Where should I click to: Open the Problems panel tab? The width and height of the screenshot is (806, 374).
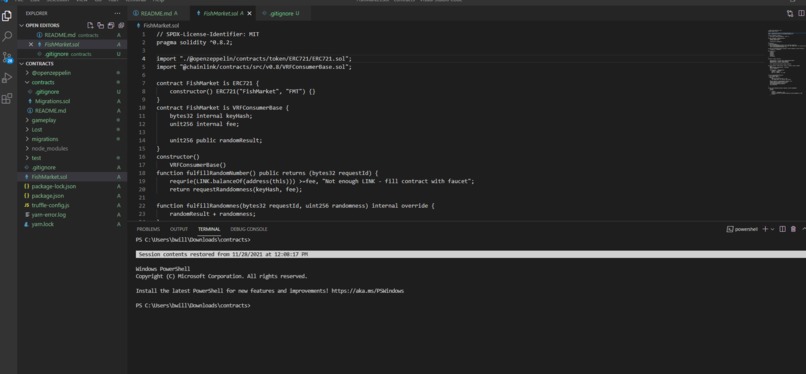pyautogui.click(x=148, y=229)
